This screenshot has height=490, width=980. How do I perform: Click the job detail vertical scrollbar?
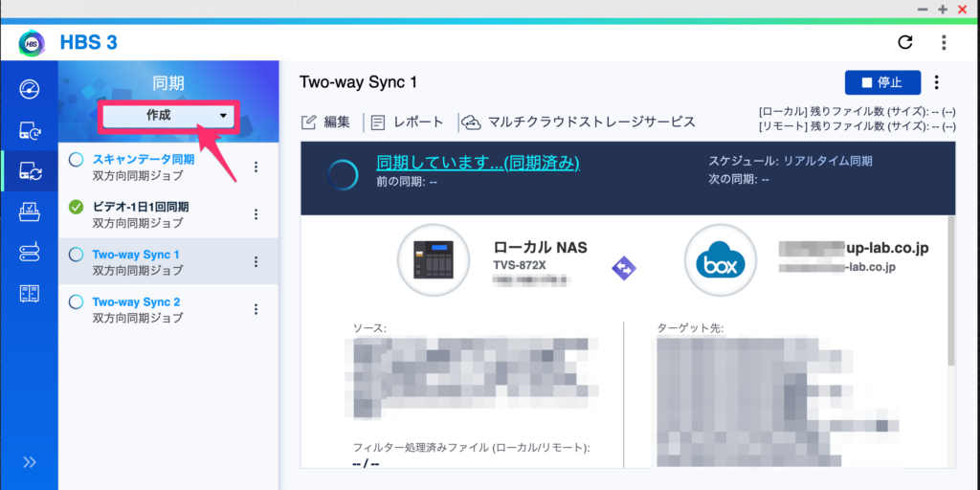[950, 291]
